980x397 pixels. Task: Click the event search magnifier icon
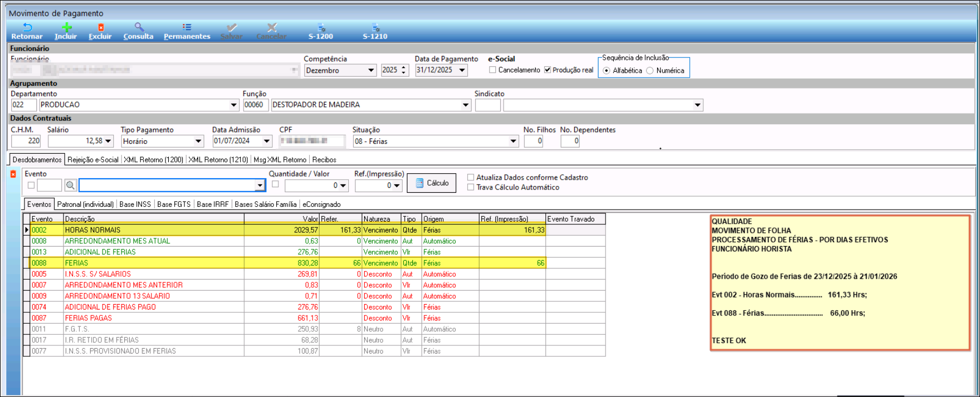click(x=71, y=186)
